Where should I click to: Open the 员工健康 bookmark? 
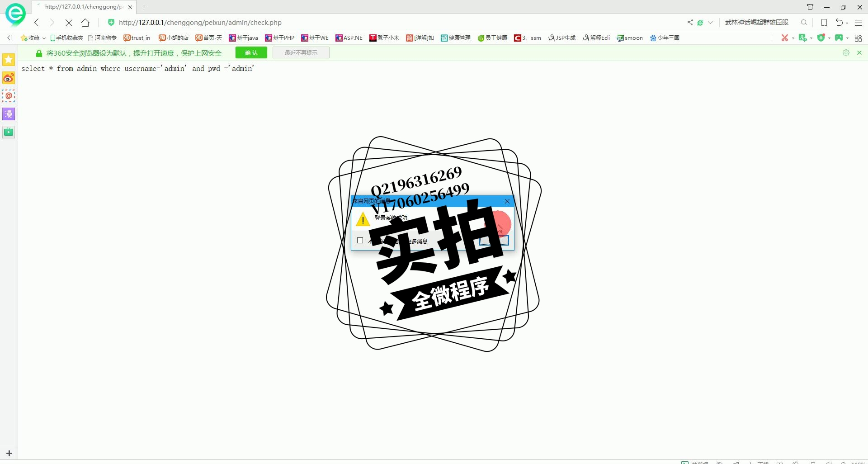tap(492, 38)
